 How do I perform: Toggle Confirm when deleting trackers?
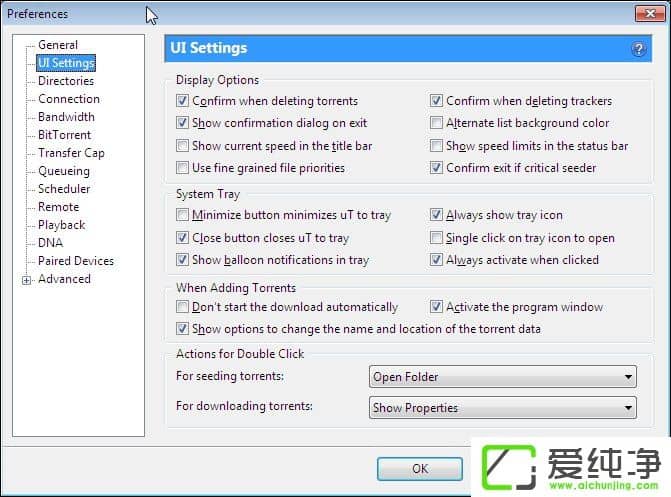click(x=436, y=101)
